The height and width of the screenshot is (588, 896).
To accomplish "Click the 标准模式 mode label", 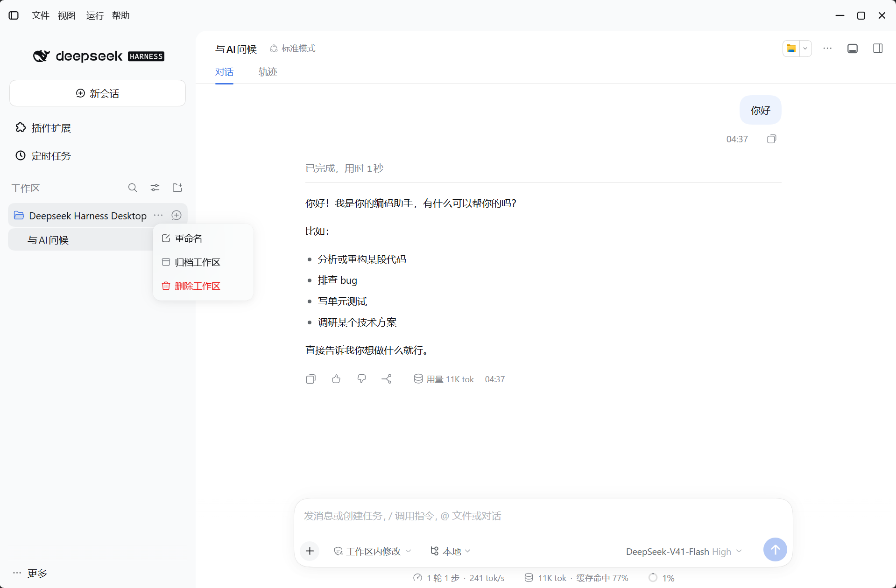I will tap(293, 49).
